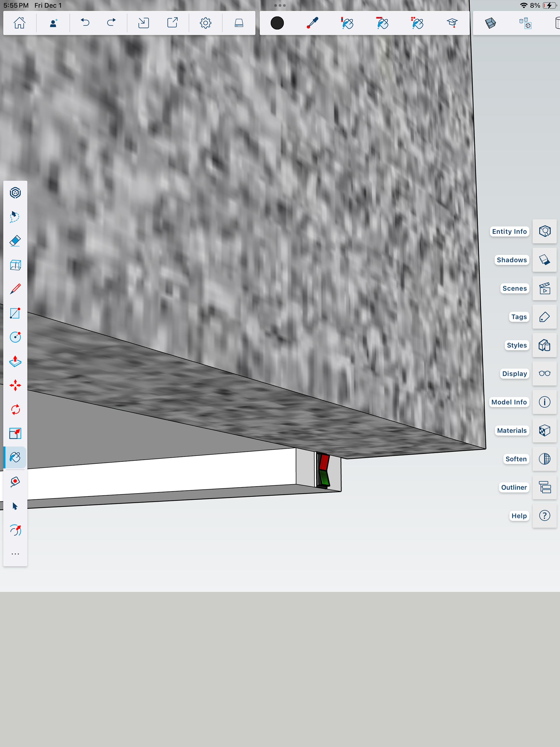The width and height of the screenshot is (560, 747).
Task: Open the Shadows panel
Action: tap(544, 260)
